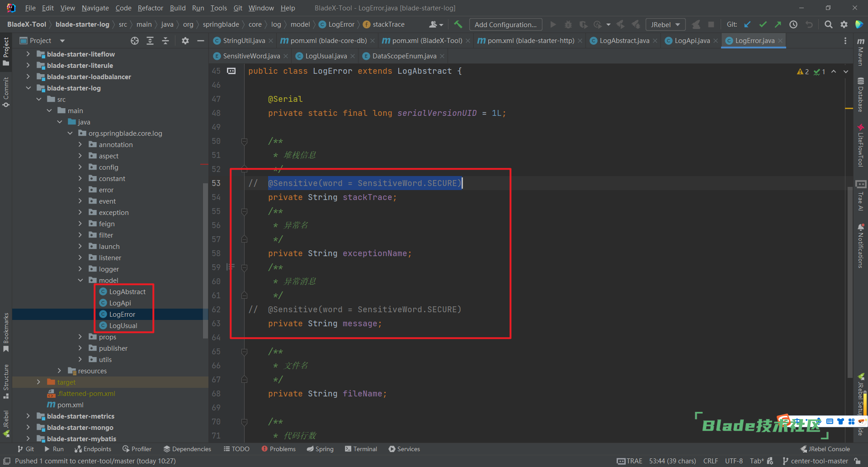Open the Navigate menu
Viewport: 868px width, 467px height.
pos(95,8)
